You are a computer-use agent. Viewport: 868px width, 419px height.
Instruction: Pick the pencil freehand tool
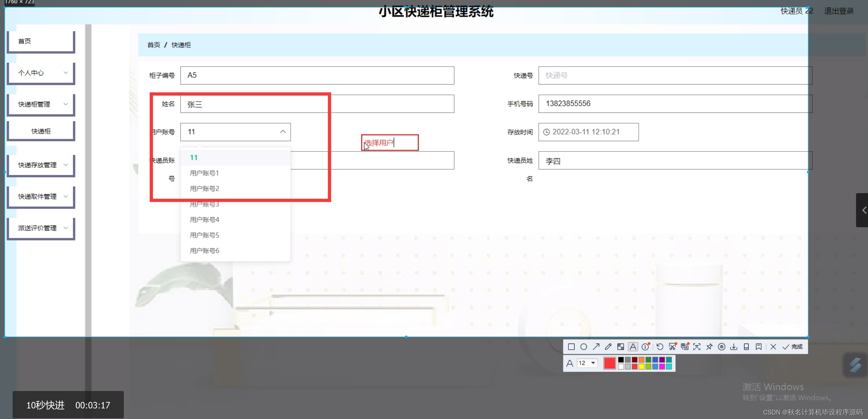[608, 347]
